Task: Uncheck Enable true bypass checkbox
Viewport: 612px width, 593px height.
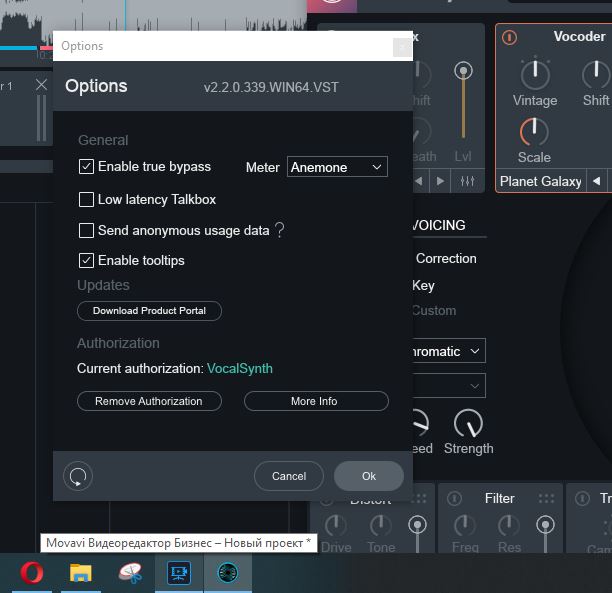Action: coord(87,167)
